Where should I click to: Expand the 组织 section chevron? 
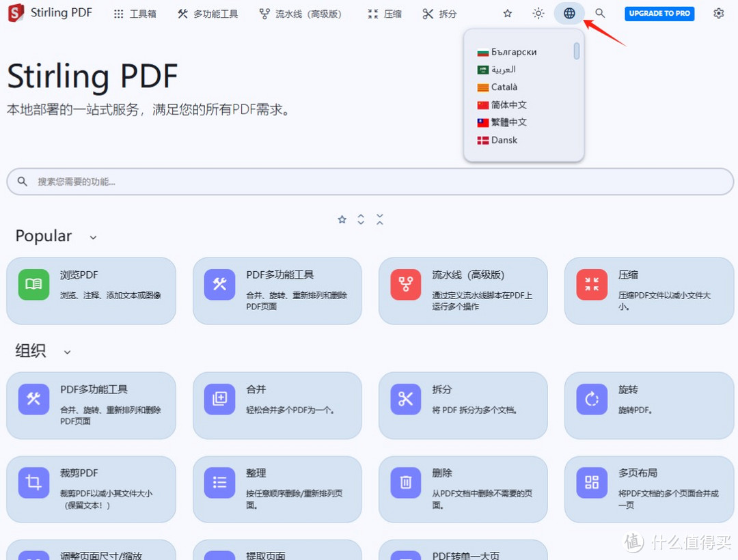click(67, 352)
